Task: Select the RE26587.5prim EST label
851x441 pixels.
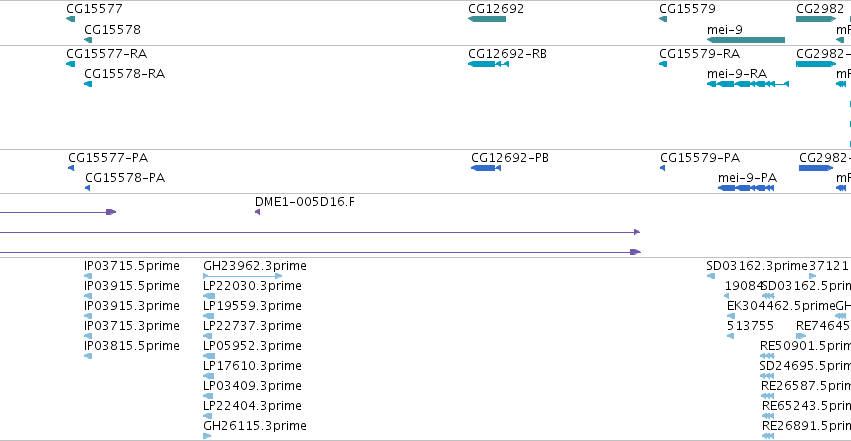Action: 806,386
